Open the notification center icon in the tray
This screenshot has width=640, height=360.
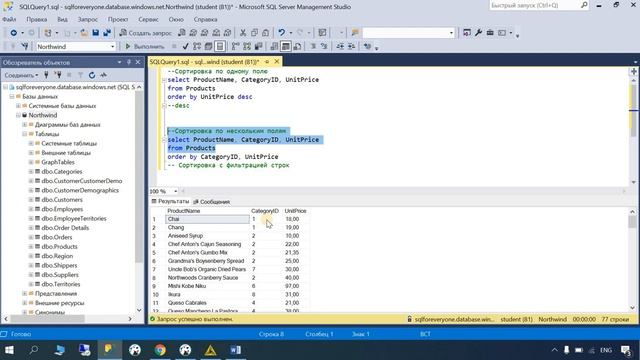tap(626, 350)
